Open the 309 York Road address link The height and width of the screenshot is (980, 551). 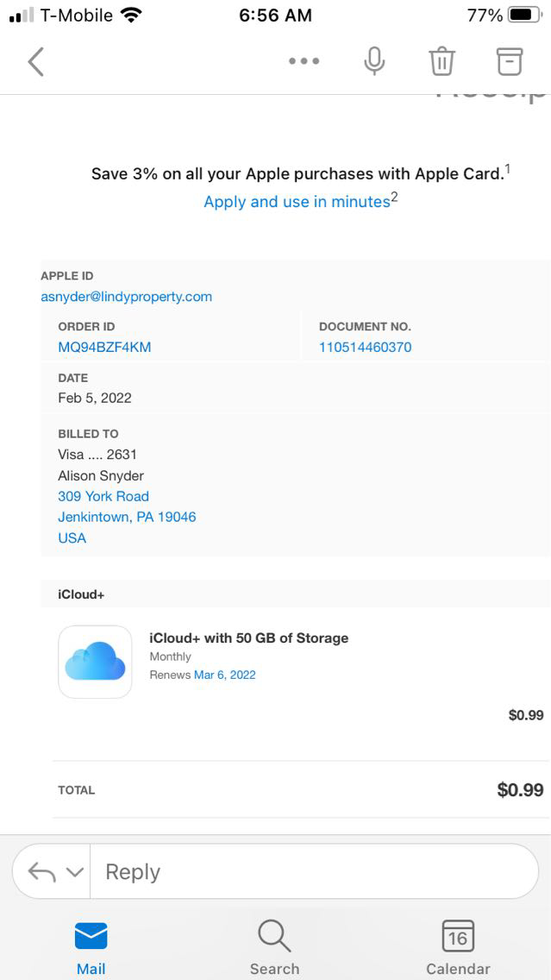(103, 497)
